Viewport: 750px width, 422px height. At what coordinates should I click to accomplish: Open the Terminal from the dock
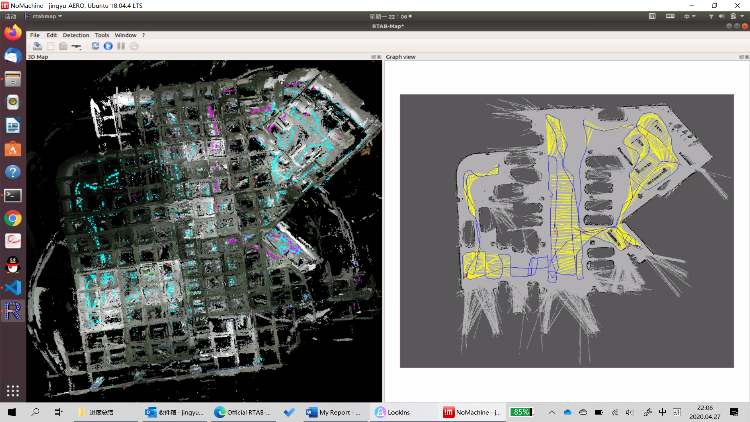(x=13, y=195)
